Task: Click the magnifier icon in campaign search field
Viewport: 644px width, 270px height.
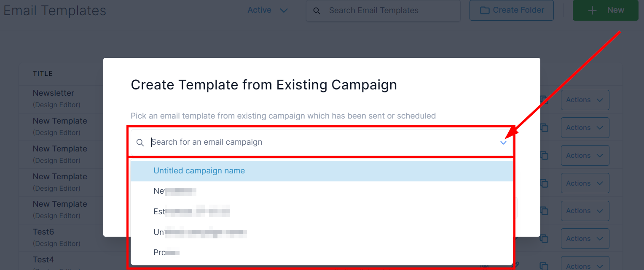Action: click(140, 143)
